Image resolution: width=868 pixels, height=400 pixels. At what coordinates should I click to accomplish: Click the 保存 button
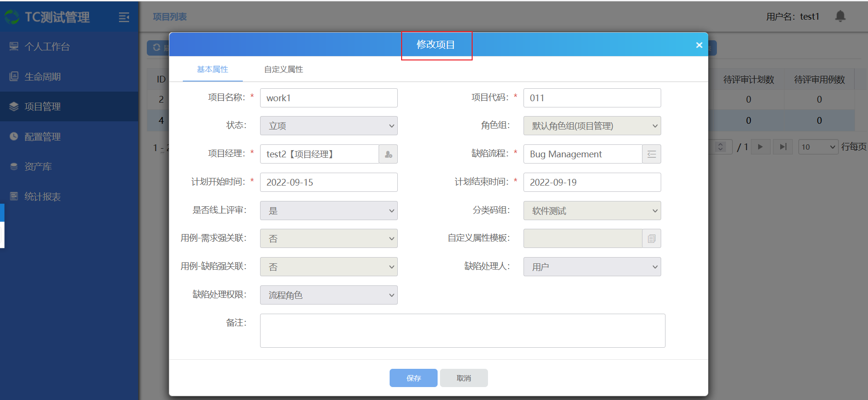(413, 378)
